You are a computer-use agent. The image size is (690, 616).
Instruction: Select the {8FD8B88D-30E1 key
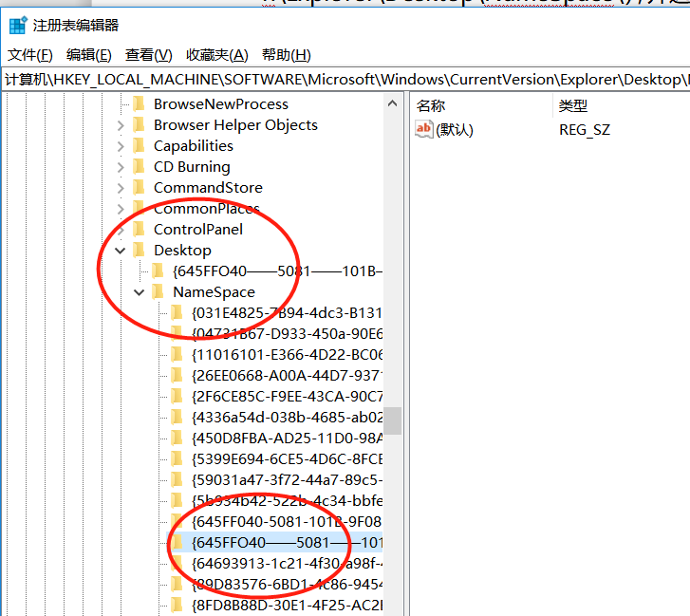(x=287, y=605)
